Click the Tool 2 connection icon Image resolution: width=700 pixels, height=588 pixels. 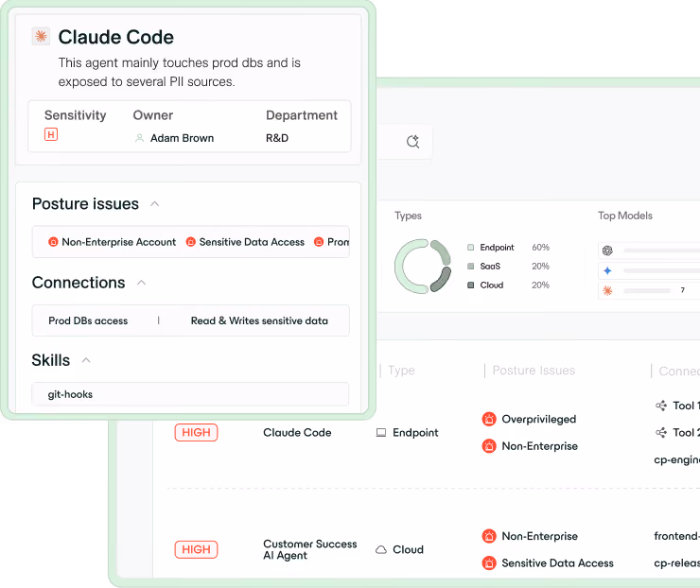coord(661,432)
